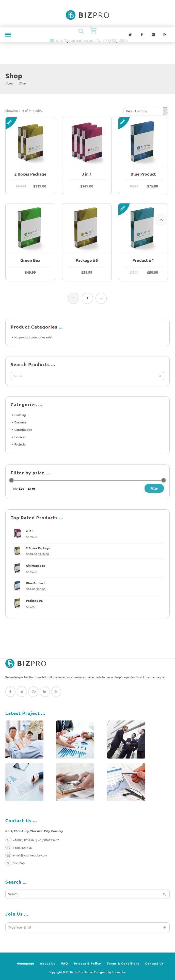
Task: Focus the Search Products input field
Action: [87, 376]
